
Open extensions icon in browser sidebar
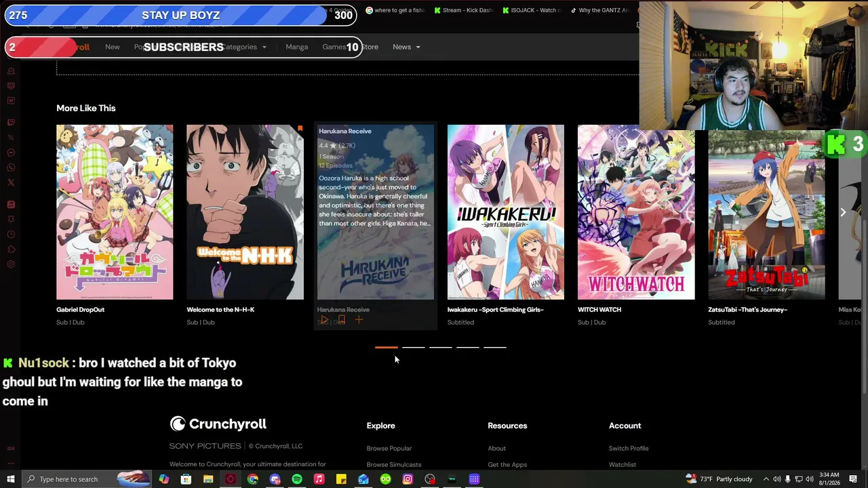pyautogui.click(x=11, y=249)
